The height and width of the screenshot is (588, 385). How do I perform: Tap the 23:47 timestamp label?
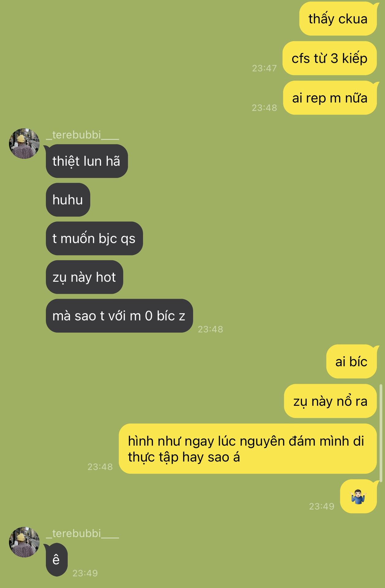point(264,68)
